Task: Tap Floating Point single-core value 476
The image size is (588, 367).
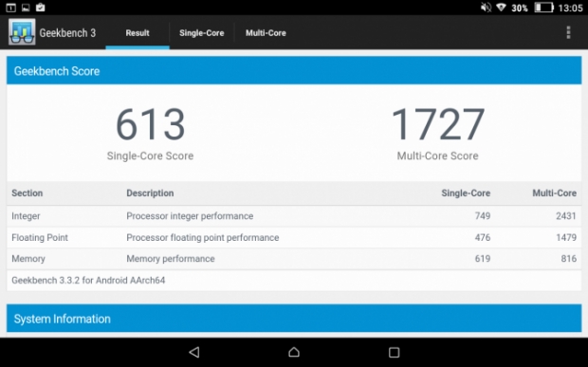Action: point(483,237)
